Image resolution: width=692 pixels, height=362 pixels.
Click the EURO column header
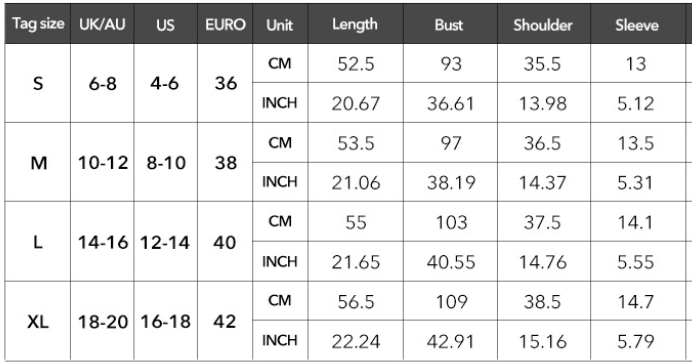click(226, 24)
